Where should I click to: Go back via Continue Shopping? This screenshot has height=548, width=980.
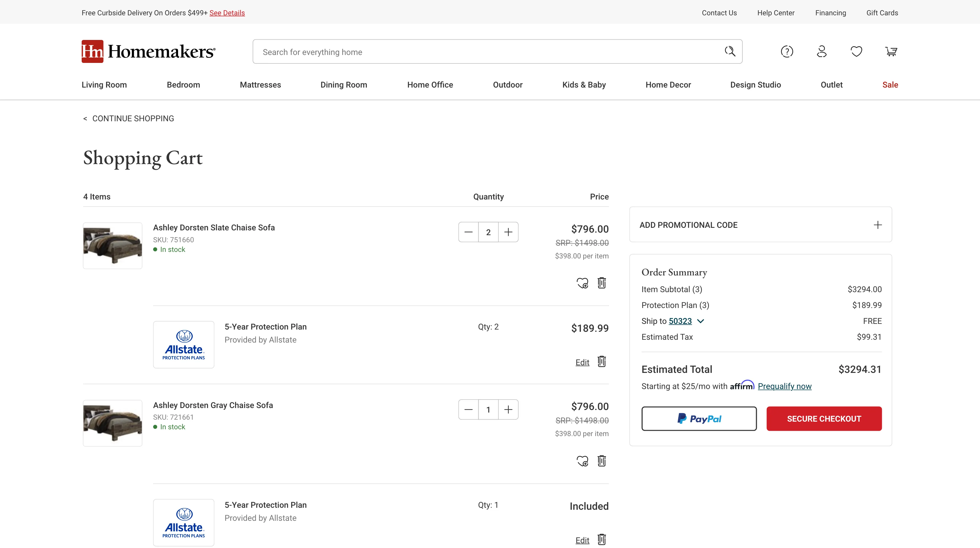tap(128, 118)
